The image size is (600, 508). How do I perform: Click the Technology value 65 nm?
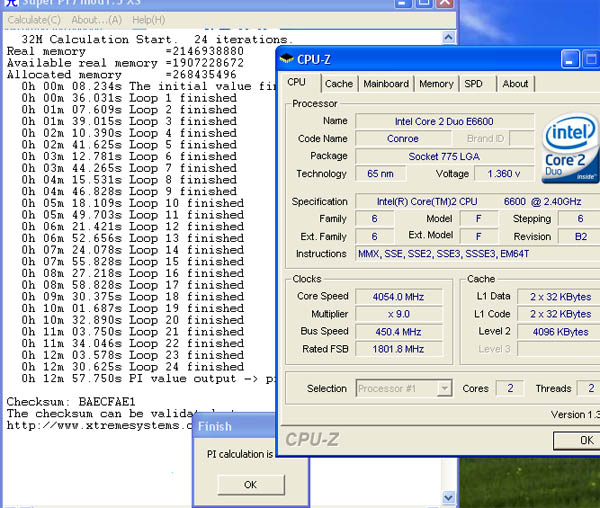click(380, 174)
